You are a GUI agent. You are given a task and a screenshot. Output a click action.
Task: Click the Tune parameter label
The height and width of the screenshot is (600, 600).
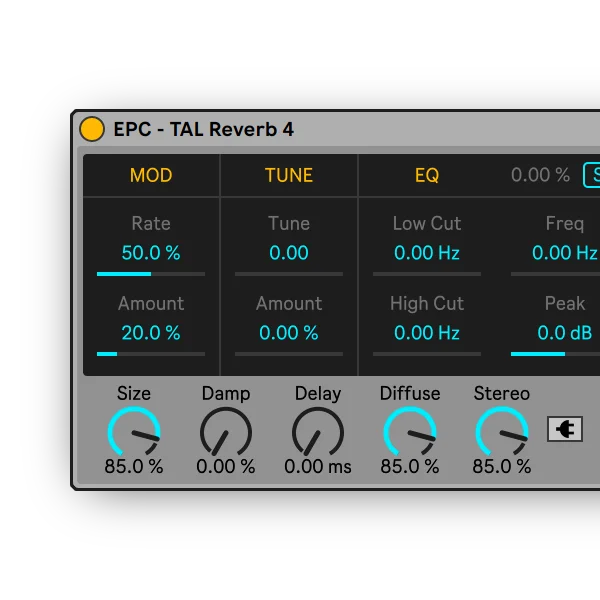tap(289, 223)
